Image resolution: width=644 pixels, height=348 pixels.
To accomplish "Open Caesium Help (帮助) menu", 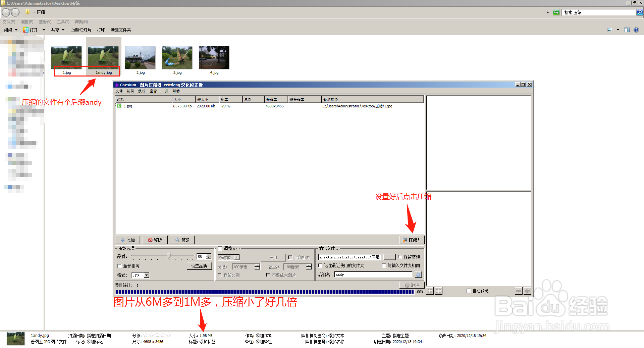I will [x=176, y=91].
